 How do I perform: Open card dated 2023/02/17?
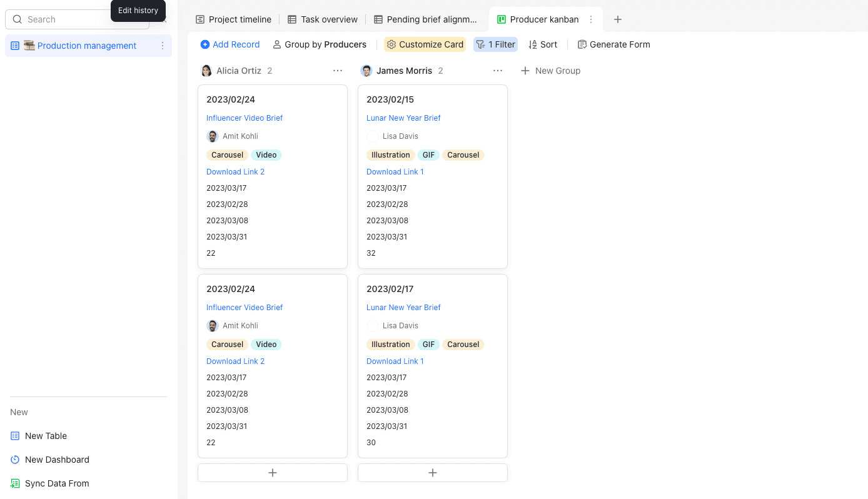[433, 366]
